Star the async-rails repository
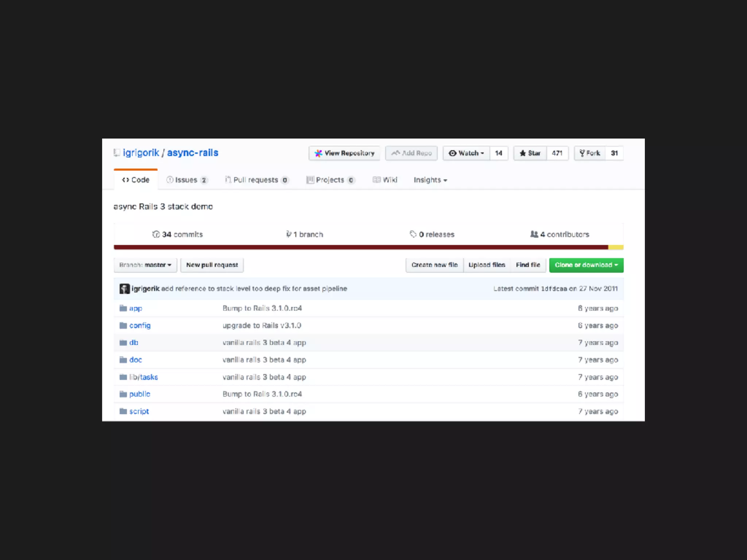 pyautogui.click(x=530, y=153)
